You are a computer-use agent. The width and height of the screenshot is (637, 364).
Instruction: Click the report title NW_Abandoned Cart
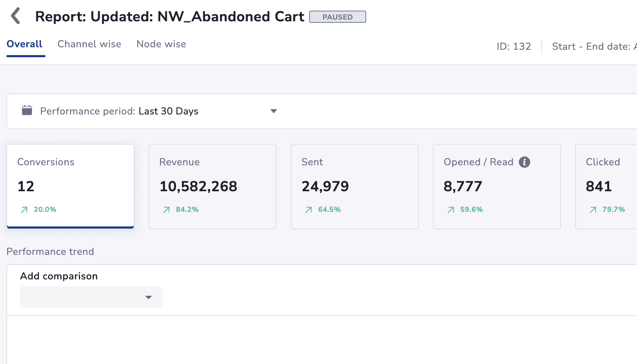pyautogui.click(x=231, y=17)
